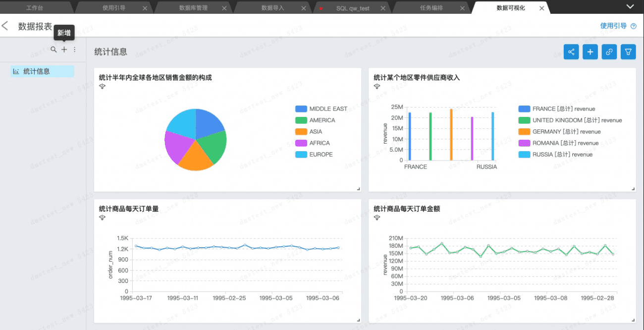The width and height of the screenshot is (644, 330).
Task: Click the copy link icon
Action: coord(609,52)
